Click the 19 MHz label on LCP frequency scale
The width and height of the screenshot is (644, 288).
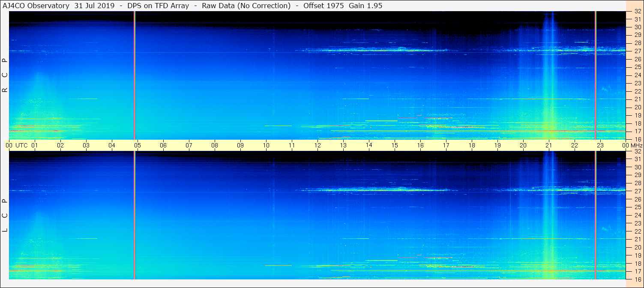637,255
